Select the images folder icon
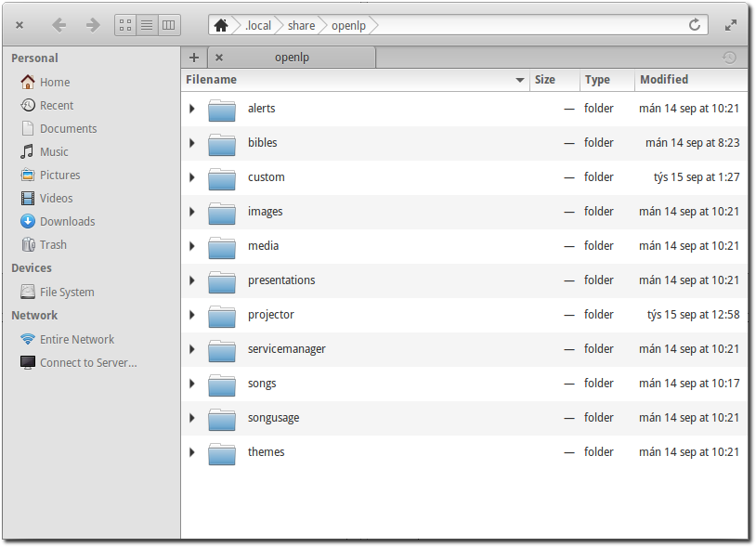 [x=222, y=213]
